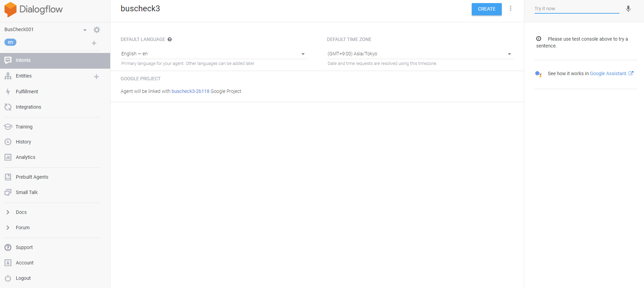Click the external link icon beside Google Assistant
644x288 pixels.
pos(631,73)
